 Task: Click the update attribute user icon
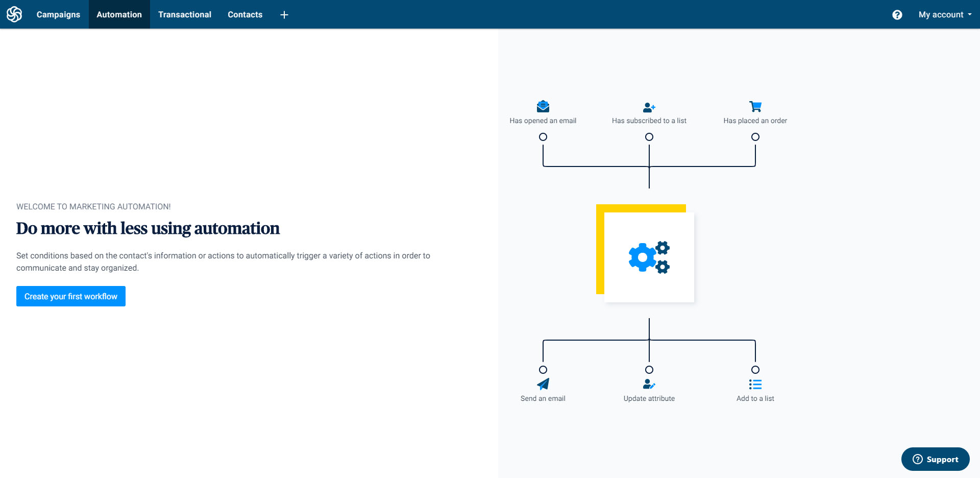coord(649,384)
